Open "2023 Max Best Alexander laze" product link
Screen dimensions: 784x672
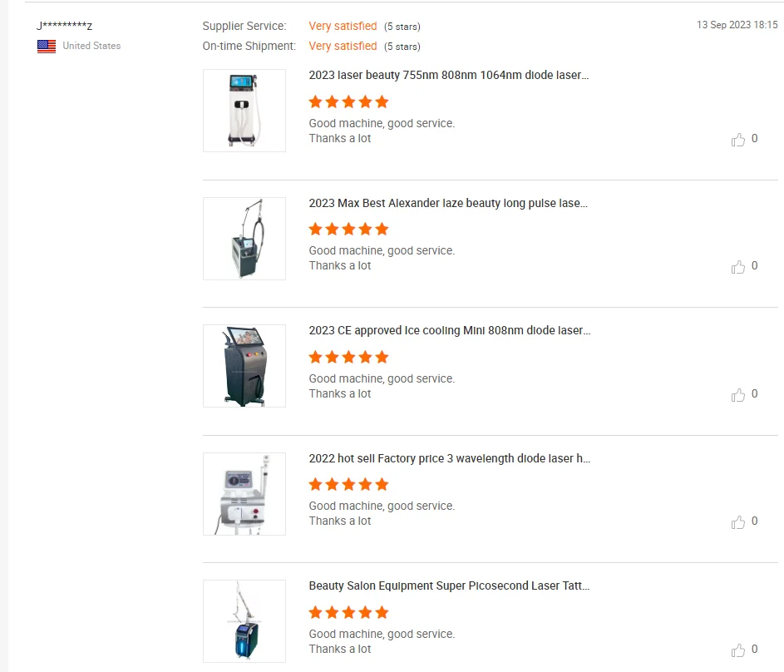[x=449, y=203]
